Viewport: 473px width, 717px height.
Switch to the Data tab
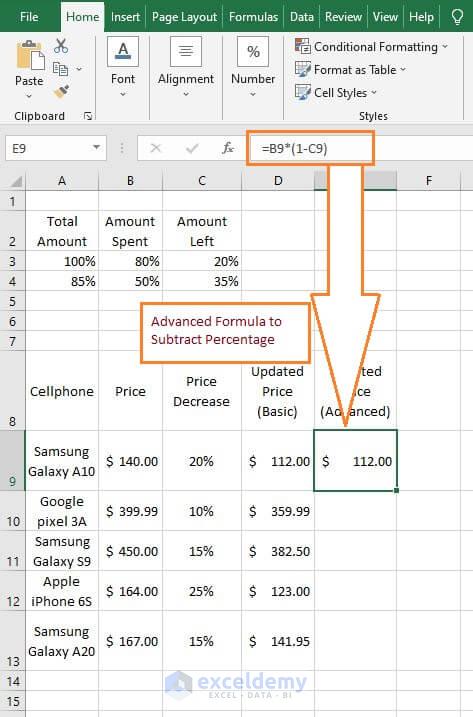[302, 17]
